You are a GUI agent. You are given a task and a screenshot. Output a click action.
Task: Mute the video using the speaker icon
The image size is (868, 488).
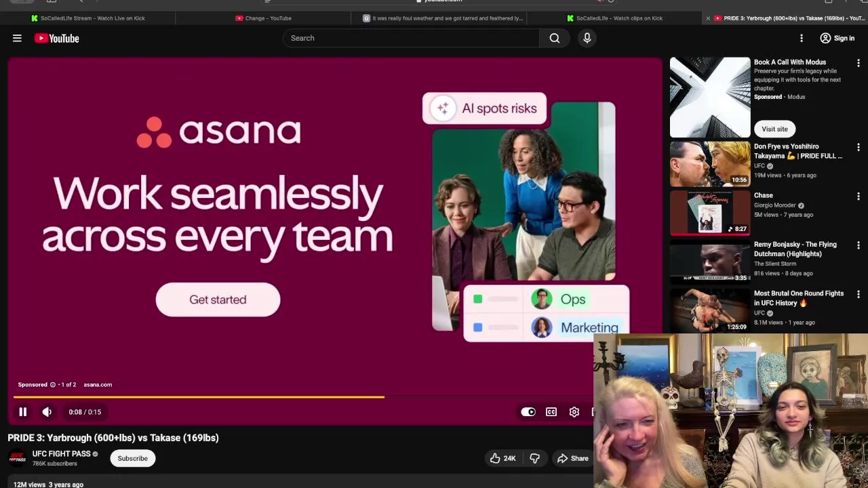pyautogui.click(x=47, y=412)
